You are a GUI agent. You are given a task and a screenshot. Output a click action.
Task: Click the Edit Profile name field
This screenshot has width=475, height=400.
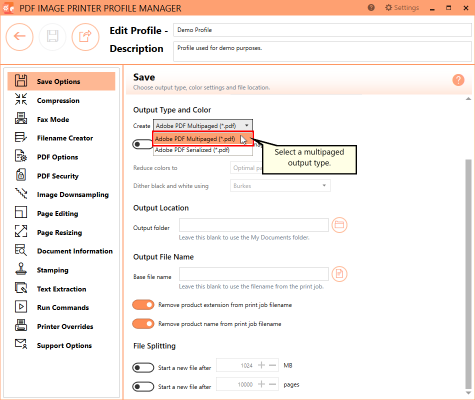322,30
